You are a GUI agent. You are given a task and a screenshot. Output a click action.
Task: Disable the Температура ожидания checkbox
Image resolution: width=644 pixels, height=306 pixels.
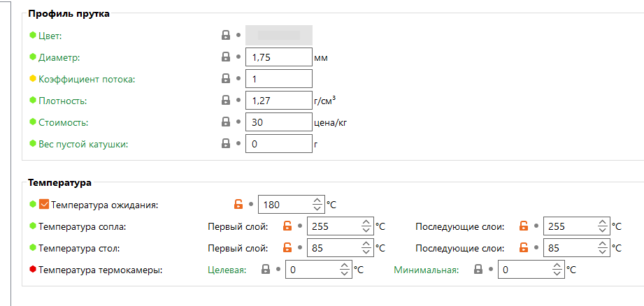click(44, 205)
